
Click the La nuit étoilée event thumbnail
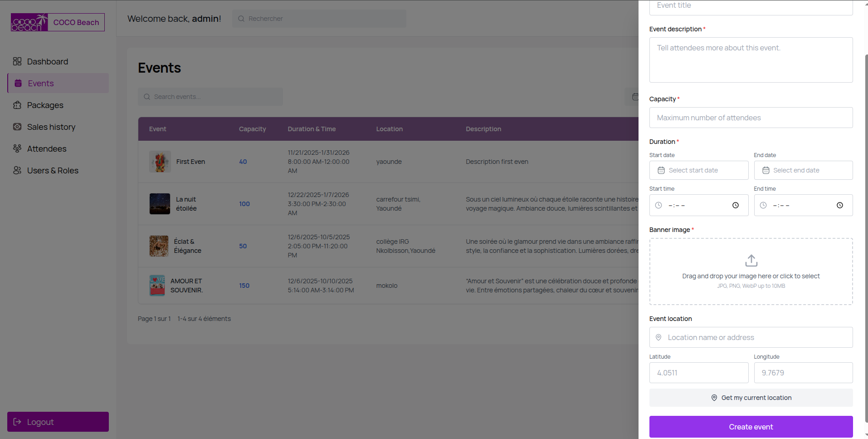[160, 204]
